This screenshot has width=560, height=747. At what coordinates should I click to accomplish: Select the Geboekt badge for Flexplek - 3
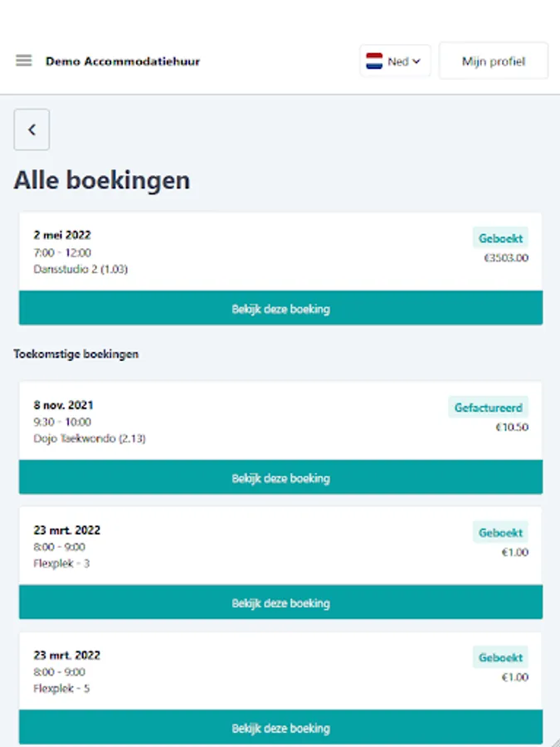pyautogui.click(x=500, y=533)
